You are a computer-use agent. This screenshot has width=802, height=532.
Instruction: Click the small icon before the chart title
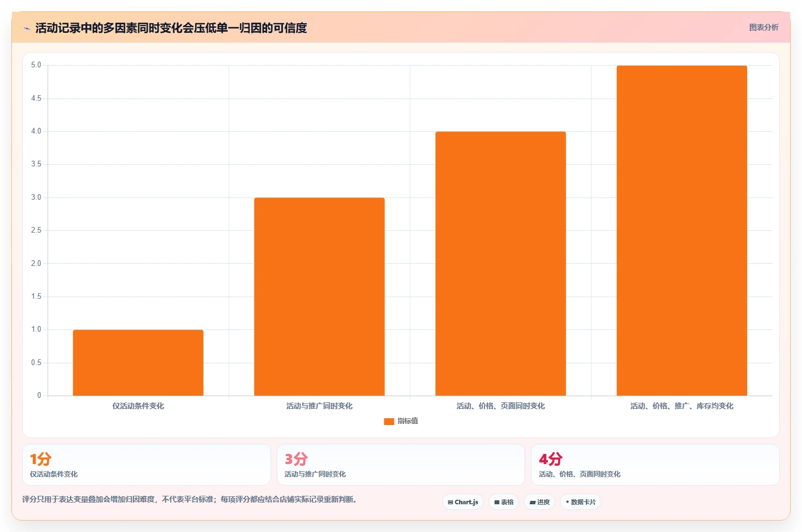[27, 28]
